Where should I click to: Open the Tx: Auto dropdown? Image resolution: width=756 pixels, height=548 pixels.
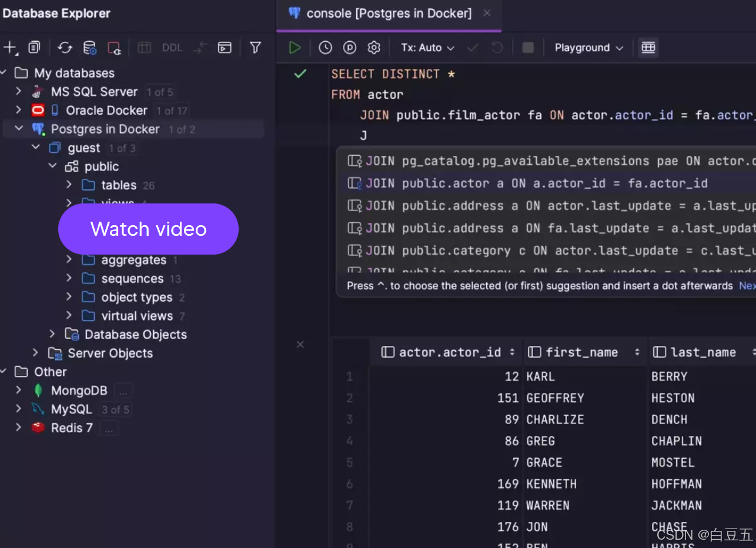427,48
